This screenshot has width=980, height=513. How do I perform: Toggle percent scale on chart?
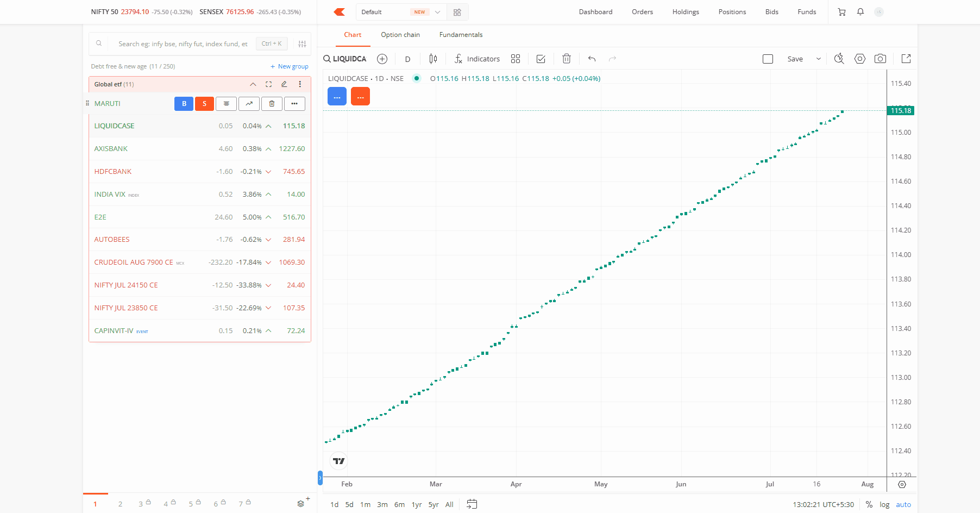click(869, 504)
